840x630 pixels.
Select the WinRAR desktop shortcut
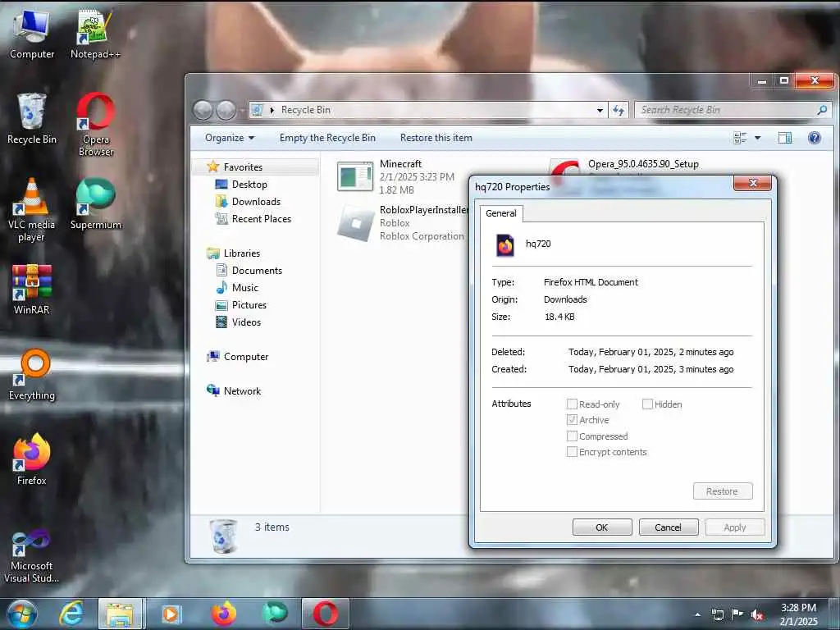32,290
